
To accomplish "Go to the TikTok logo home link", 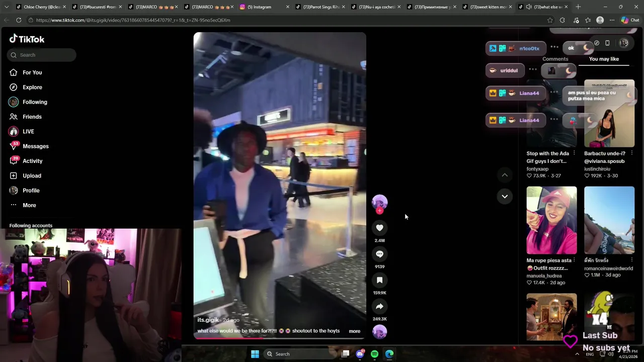I will (27, 39).
